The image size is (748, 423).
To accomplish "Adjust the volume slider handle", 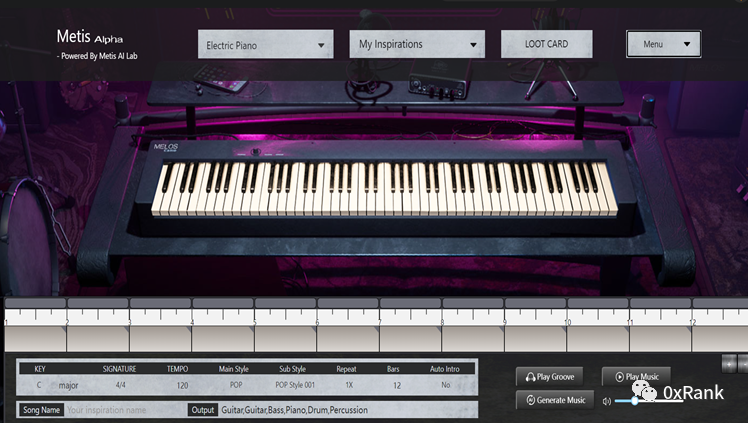I will click(635, 401).
